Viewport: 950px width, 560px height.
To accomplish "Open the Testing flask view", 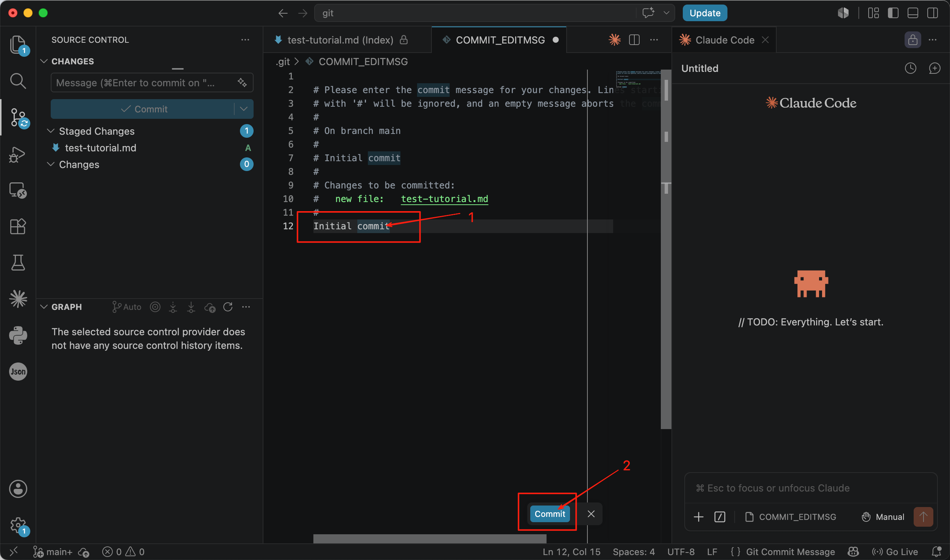I will [18, 263].
